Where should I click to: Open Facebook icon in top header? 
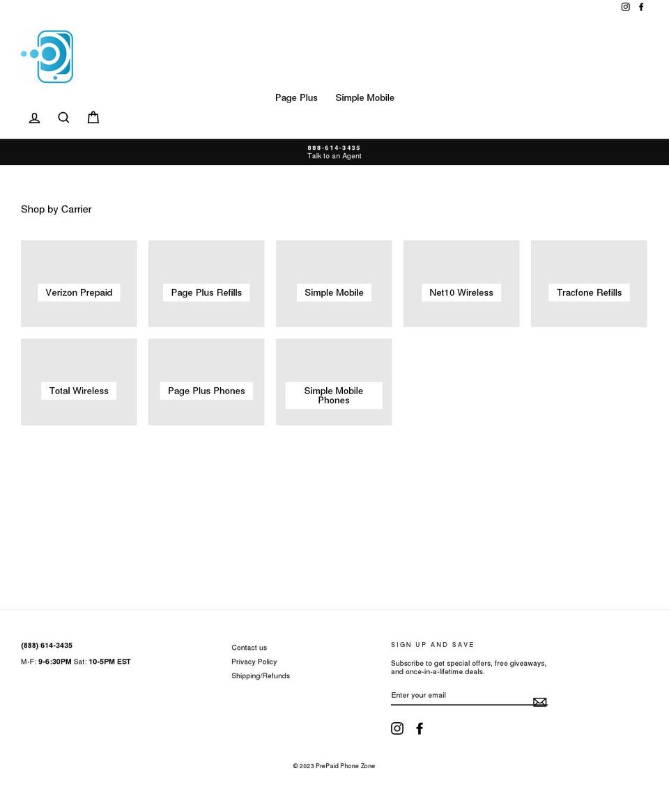pyautogui.click(x=641, y=7)
